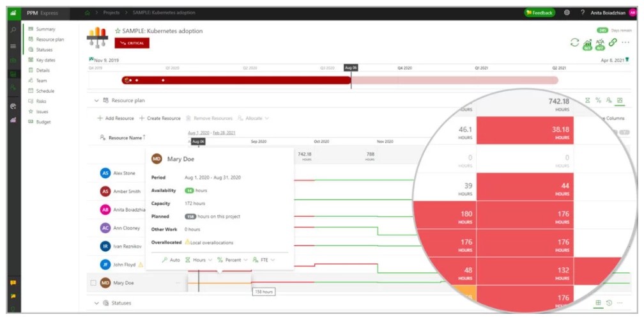Click the people icon in left rail
This screenshot has height=319, width=644.
pos(13,87)
